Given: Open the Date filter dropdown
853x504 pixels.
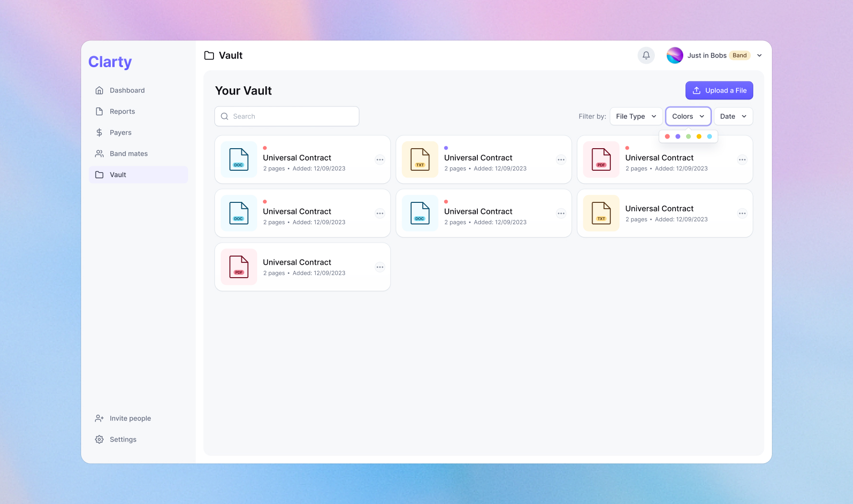Looking at the screenshot, I should click(733, 116).
